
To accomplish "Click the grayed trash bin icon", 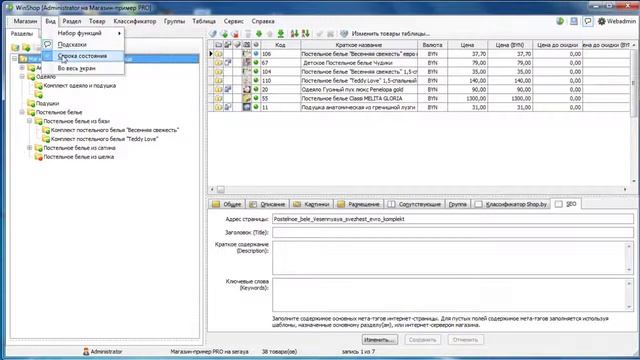I will (x=248, y=34).
